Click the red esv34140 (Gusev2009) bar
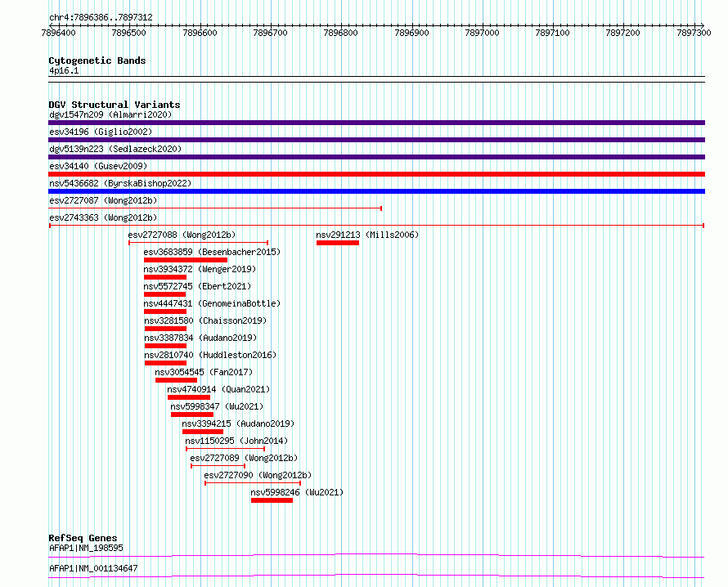 376,174
